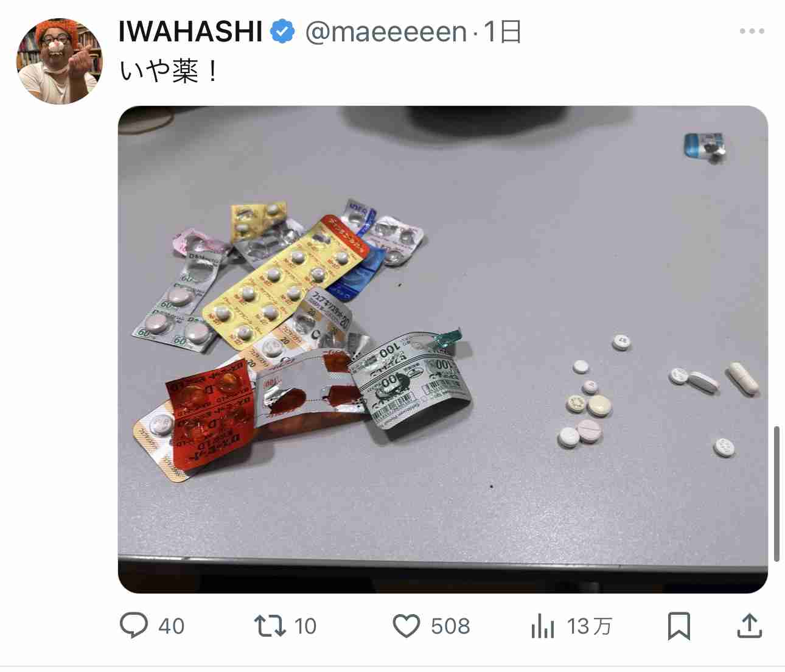Bookmark this post
Viewport: 785px width, 672px height.
pyautogui.click(x=679, y=626)
